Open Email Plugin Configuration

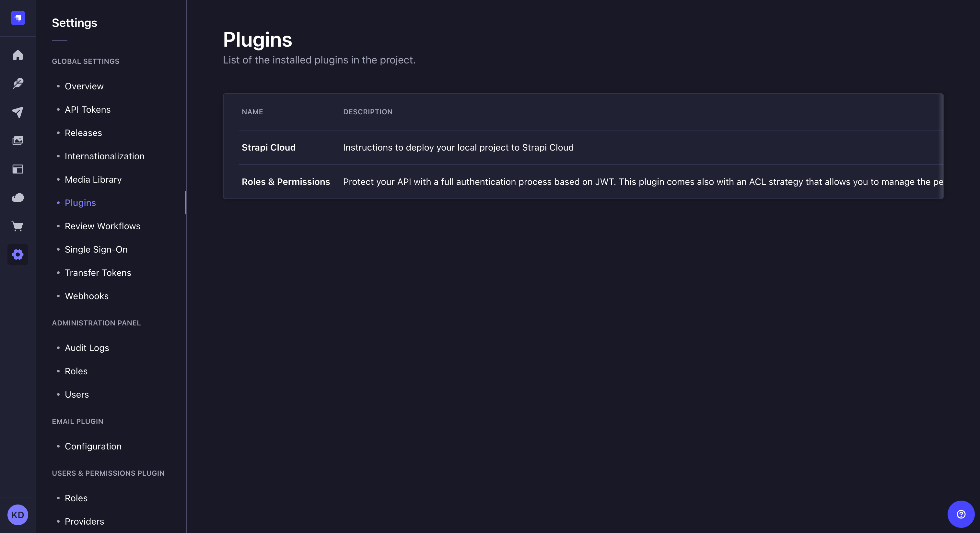tap(93, 446)
